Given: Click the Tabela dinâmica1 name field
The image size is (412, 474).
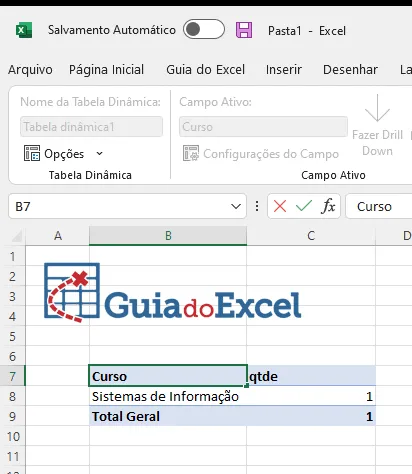Looking at the screenshot, I should coord(91,127).
